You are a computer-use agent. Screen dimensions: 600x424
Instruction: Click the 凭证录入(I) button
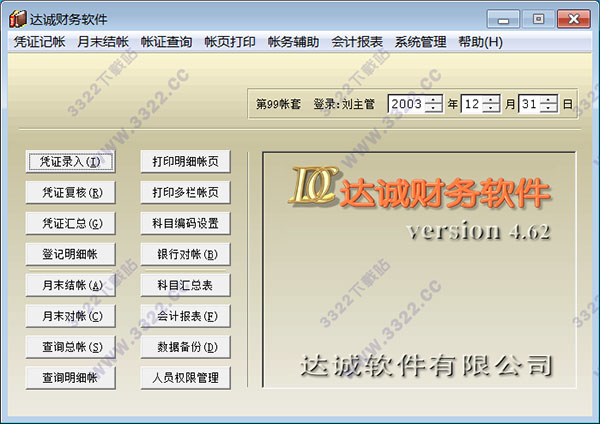(70, 161)
